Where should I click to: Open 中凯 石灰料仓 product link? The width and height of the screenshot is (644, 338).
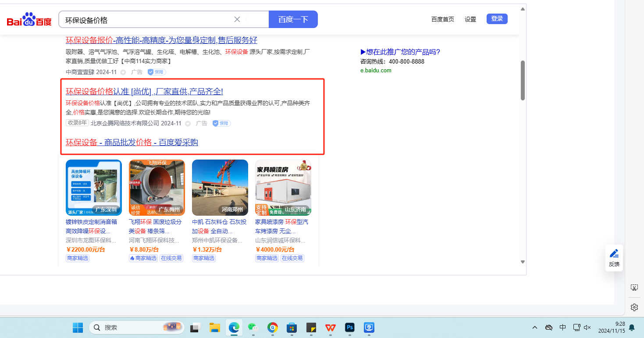pyautogui.click(x=219, y=226)
